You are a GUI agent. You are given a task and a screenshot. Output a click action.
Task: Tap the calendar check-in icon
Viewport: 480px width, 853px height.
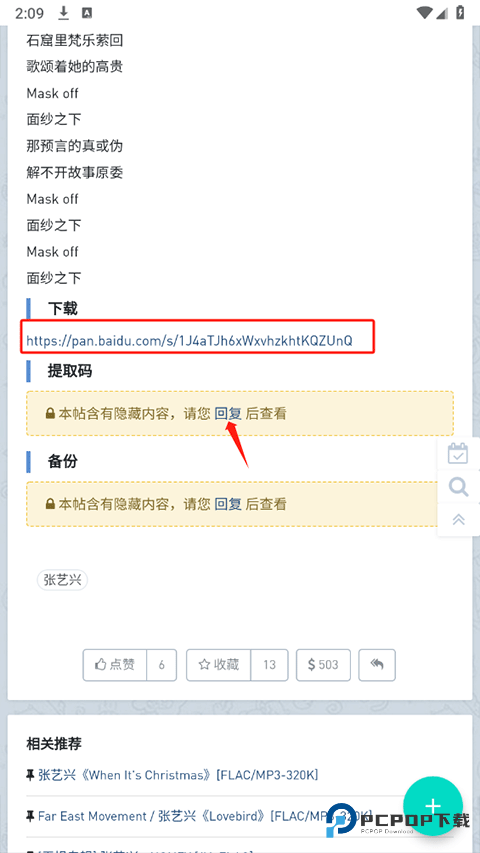tap(458, 453)
